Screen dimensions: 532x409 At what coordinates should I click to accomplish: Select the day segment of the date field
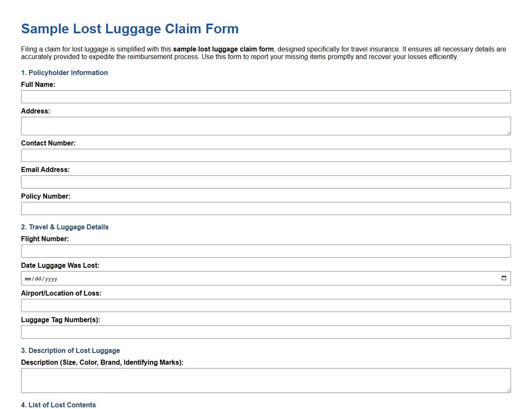coord(37,278)
